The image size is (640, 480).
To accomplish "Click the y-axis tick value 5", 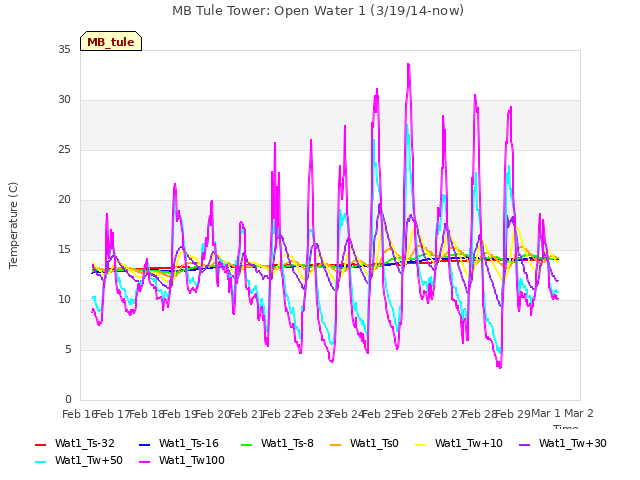I will tap(68, 349).
